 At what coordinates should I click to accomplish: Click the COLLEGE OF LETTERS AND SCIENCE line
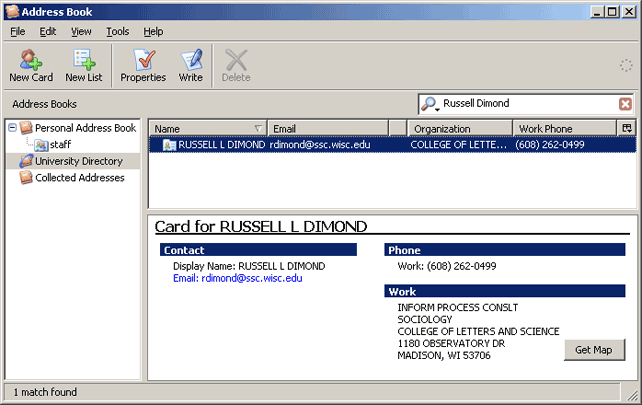pyautogui.click(x=478, y=331)
